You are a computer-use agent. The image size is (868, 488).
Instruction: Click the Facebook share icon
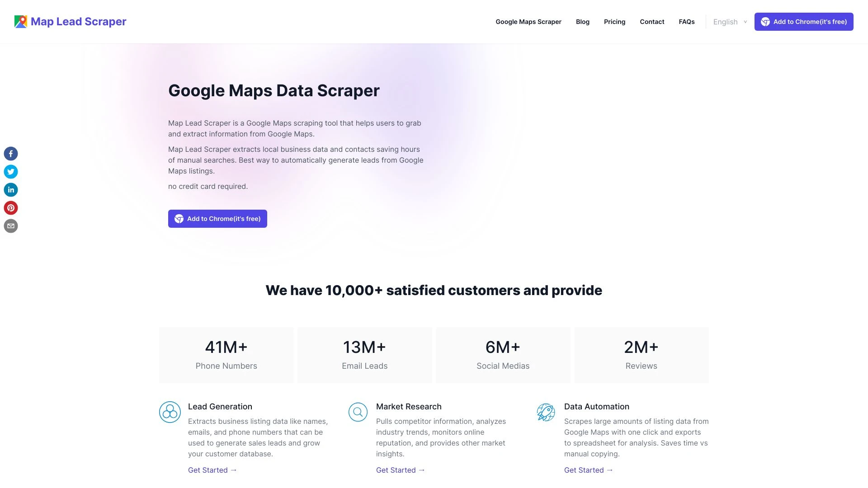pos(11,154)
